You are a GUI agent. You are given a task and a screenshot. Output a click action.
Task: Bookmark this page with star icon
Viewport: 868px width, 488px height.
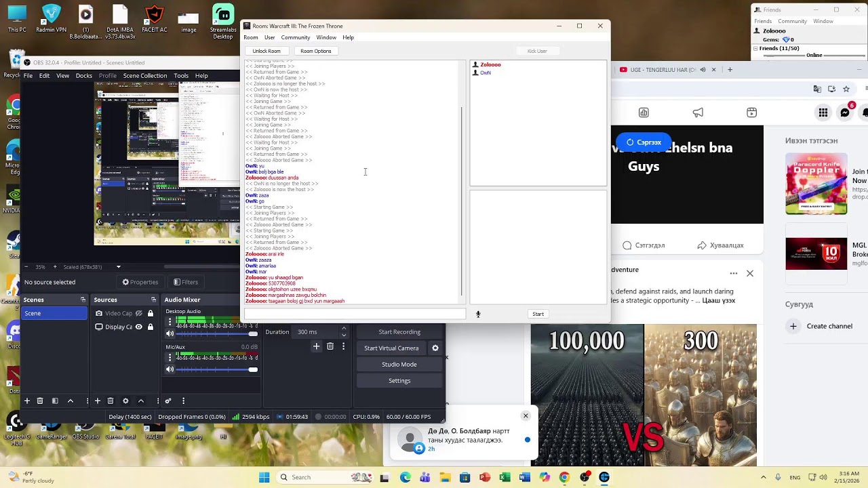pos(848,89)
